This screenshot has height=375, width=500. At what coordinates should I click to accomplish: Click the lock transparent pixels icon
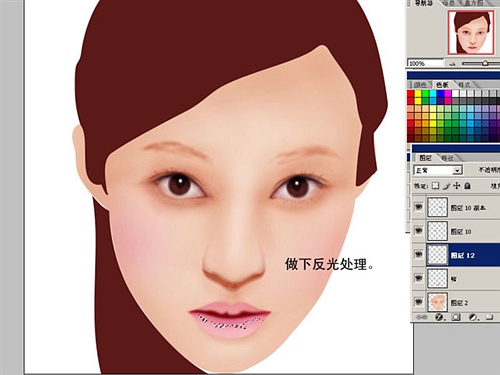click(x=435, y=186)
